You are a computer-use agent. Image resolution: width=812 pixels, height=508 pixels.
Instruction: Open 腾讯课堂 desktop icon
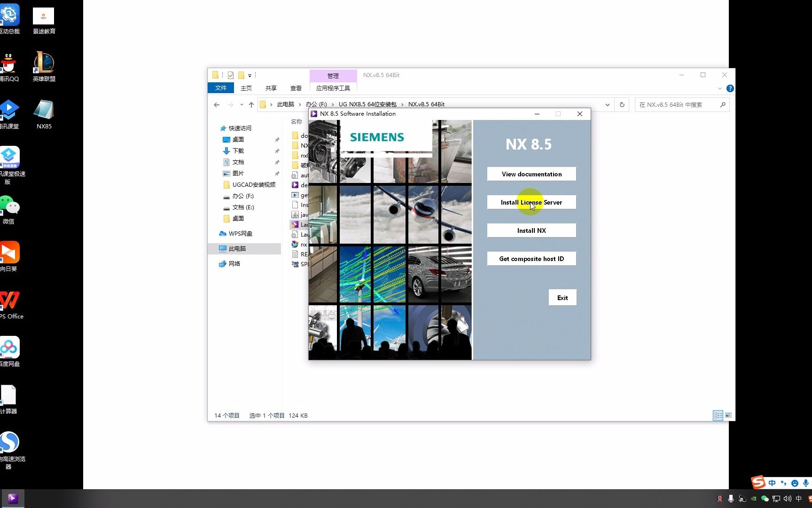pos(9,114)
